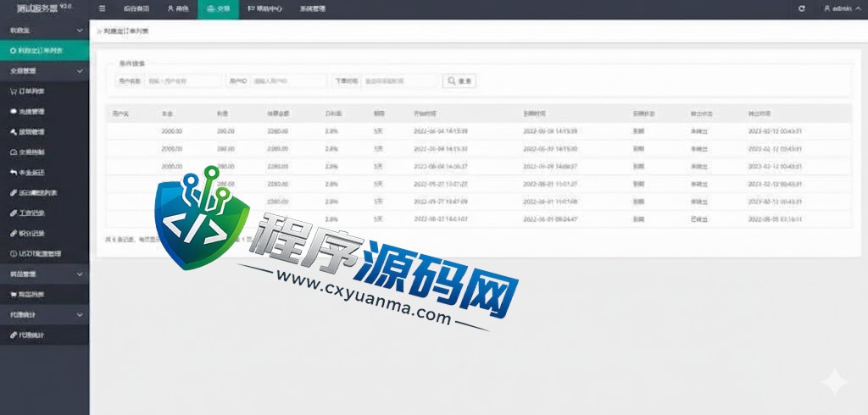The height and width of the screenshot is (415, 868).
Task: Click the chat bubble icon for 充值管理
Action: (14, 111)
